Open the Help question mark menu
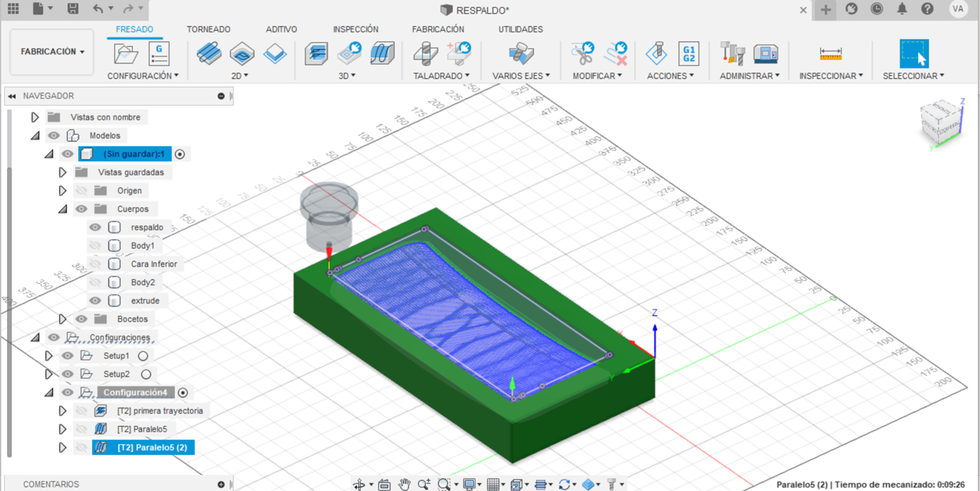The height and width of the screenshot is (491, 980). pos(927,9)
